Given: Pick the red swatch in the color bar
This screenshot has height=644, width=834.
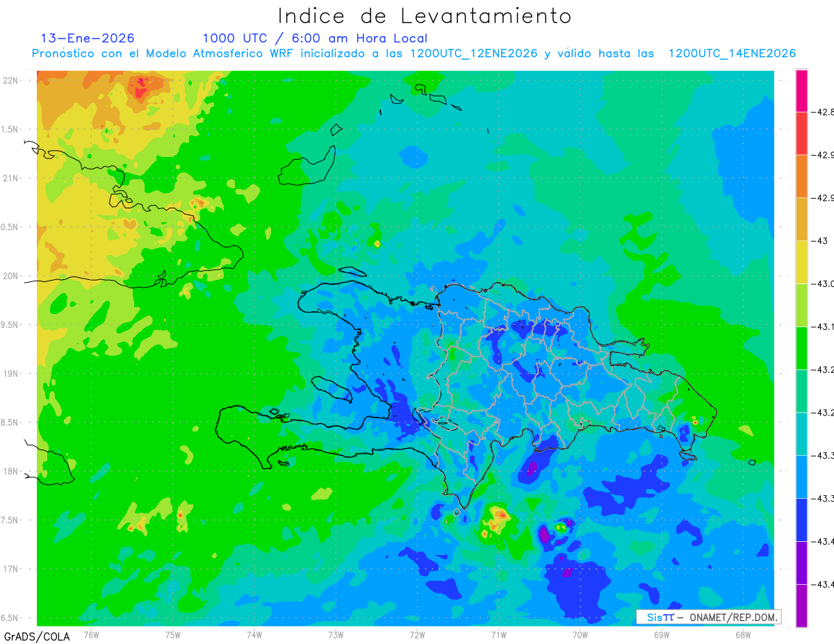Looking at the screenshot, I should pyautogui.click(x=801, y=133).
